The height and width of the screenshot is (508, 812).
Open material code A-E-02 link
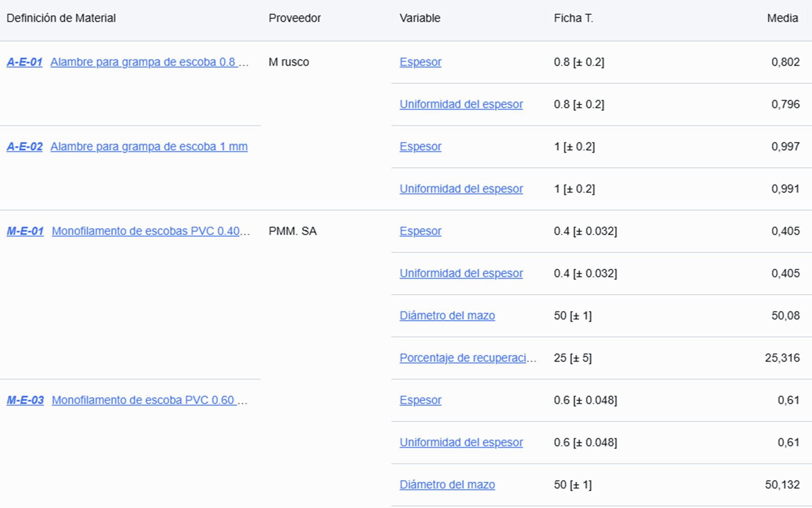click(x=24, y=146)
